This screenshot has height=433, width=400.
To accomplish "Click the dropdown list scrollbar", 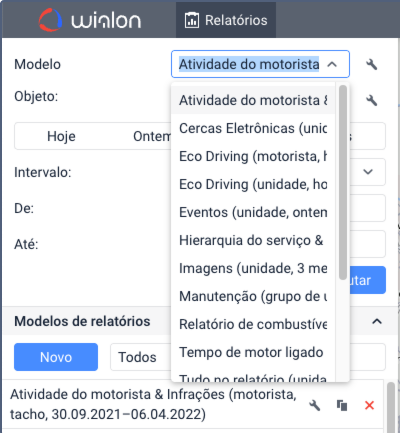I will [x=343, y=182].
